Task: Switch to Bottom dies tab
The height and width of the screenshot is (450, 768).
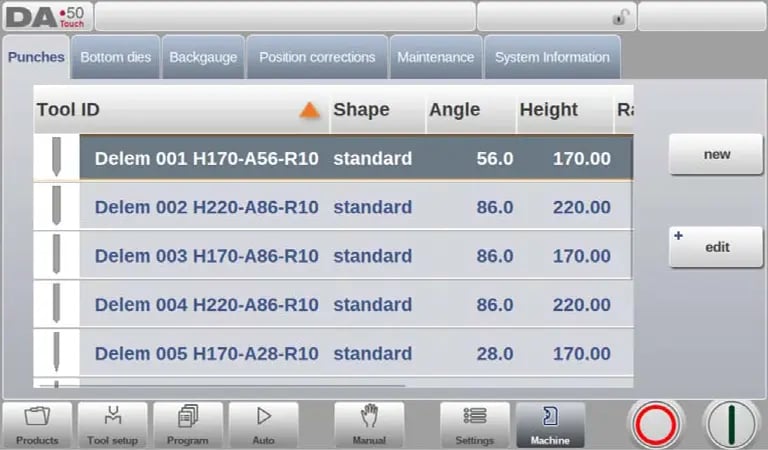Action: pos(116,58)
